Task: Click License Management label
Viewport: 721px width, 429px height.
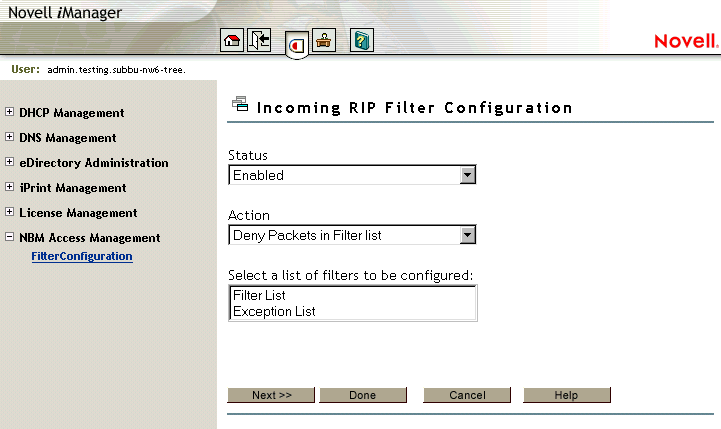Action: coord(78,212)
